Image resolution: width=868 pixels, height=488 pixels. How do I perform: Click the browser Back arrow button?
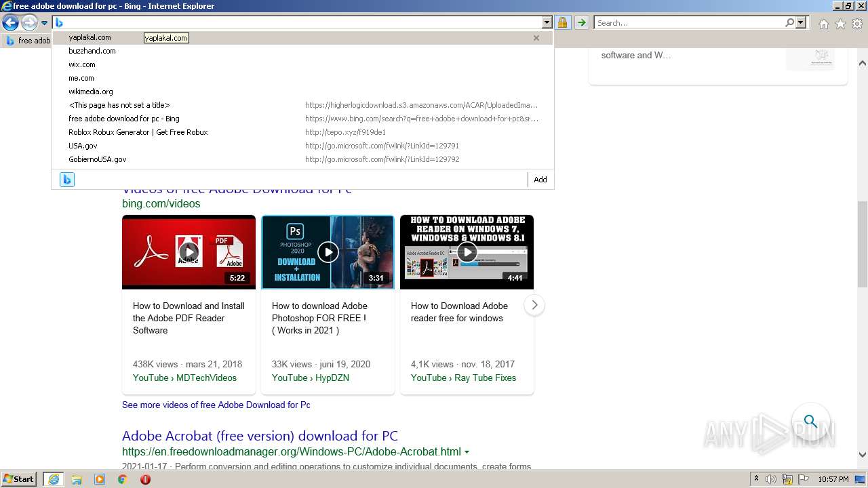point(10,23)
